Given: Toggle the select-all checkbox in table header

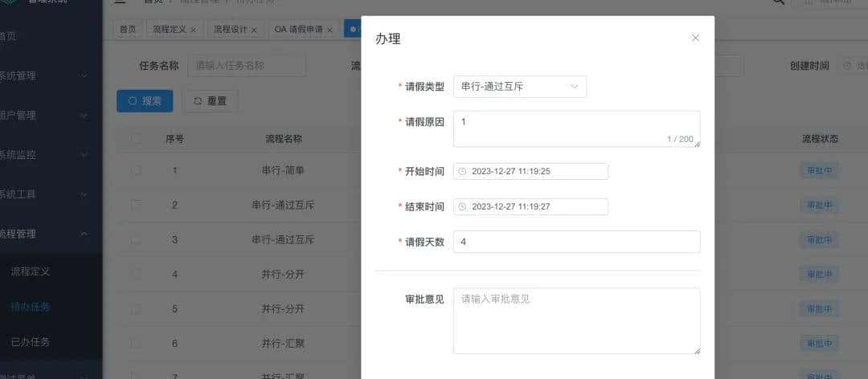Looking at the screenshot, I should [x=136, y=139].
